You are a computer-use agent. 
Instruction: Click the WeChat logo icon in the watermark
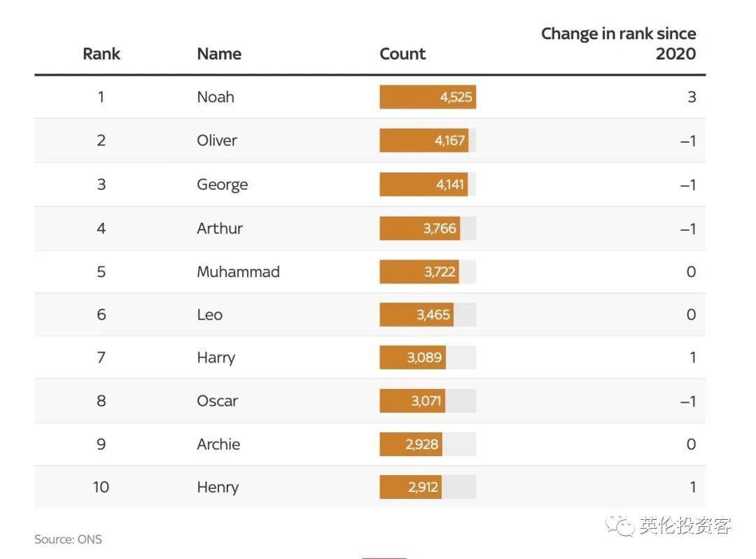pos(619,525)
